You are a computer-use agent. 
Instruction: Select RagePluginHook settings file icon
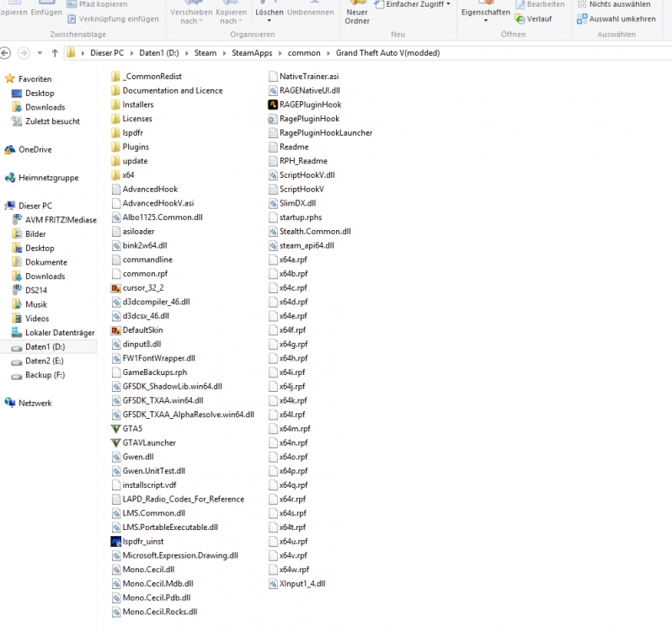pos(273,119)
